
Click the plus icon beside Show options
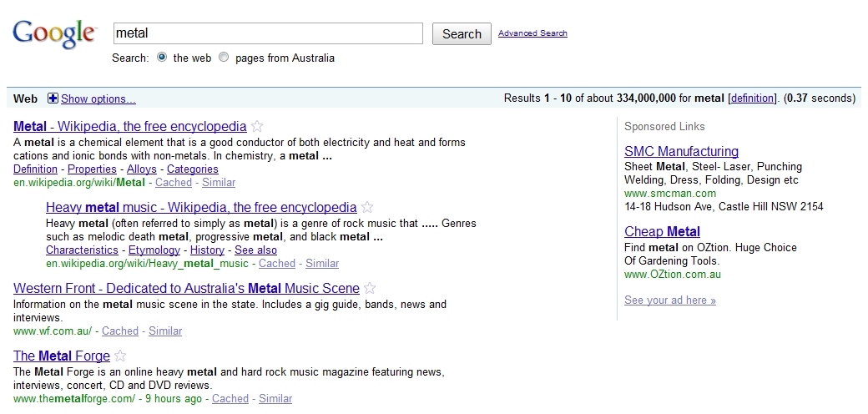53,98
